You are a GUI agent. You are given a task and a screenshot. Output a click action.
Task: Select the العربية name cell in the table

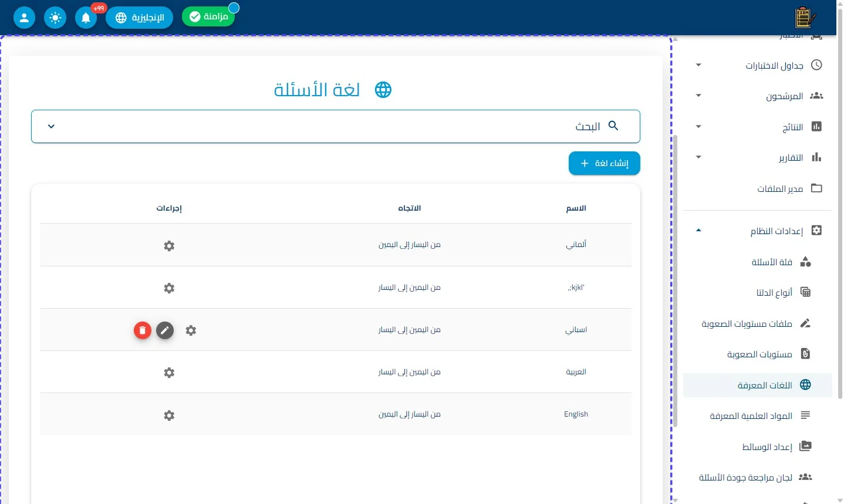pos(576,372)
